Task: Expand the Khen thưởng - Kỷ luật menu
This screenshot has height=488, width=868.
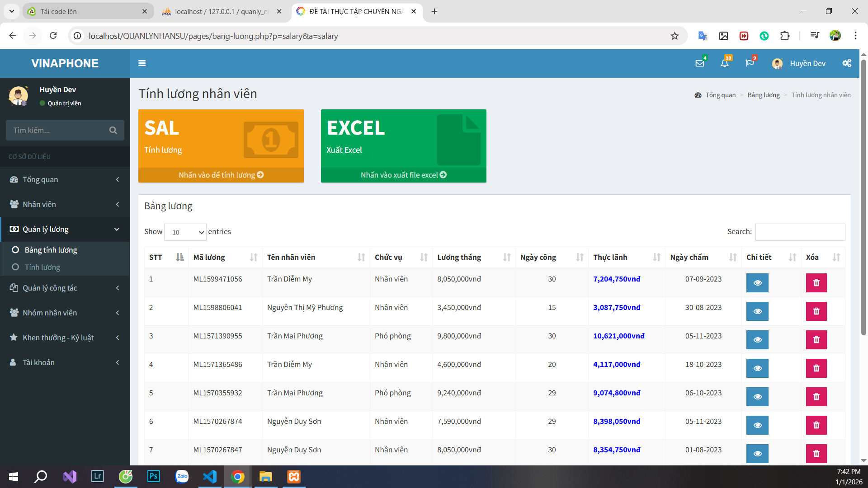Action: tap(65, 338)
